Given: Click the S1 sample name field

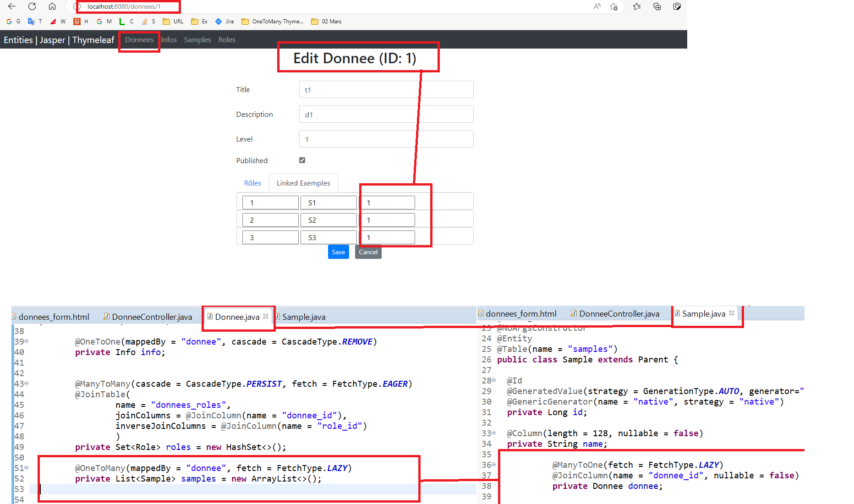Looking at the screenshot, I should click(x=328, y=203).
